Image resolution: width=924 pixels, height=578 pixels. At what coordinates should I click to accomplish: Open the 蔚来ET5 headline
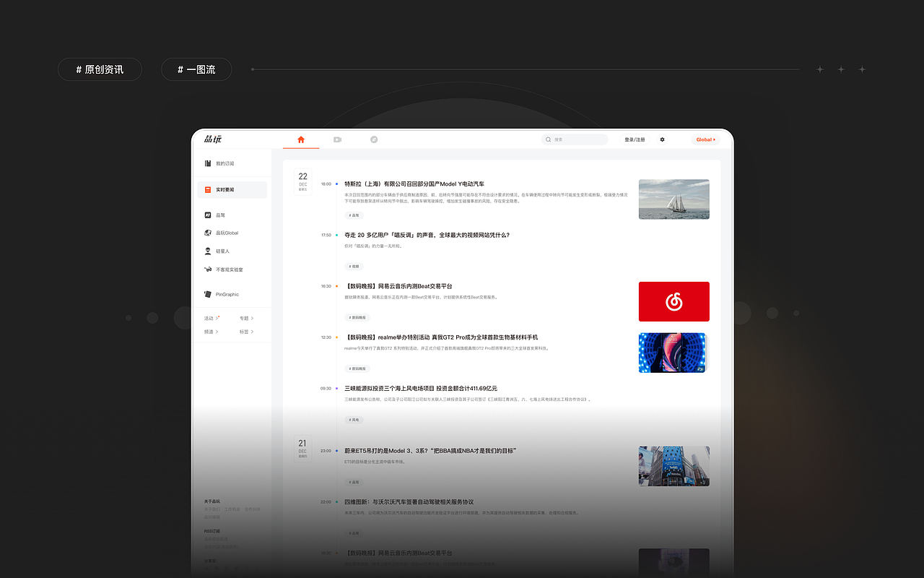pos(430,451)
